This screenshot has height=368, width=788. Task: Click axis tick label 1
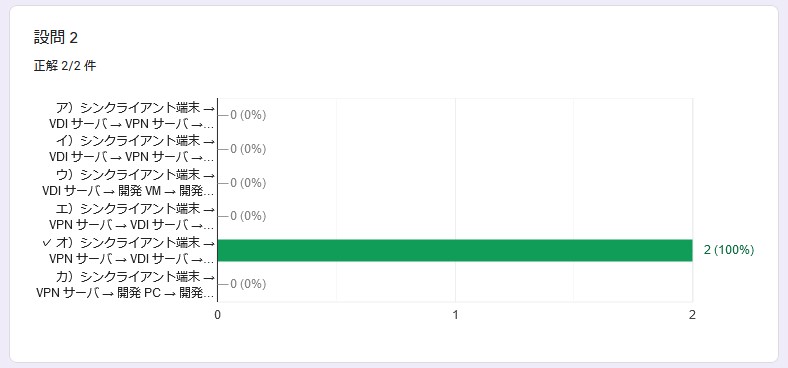click(455, 315)
